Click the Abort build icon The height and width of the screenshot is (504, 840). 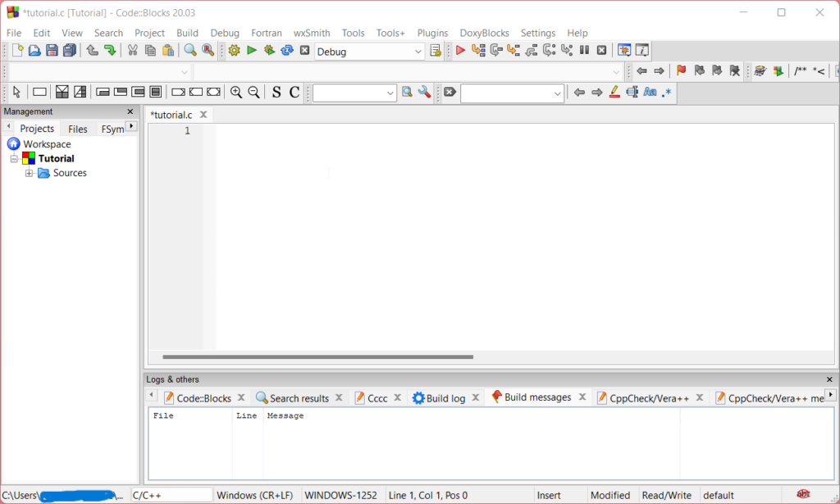pos(305,51)
